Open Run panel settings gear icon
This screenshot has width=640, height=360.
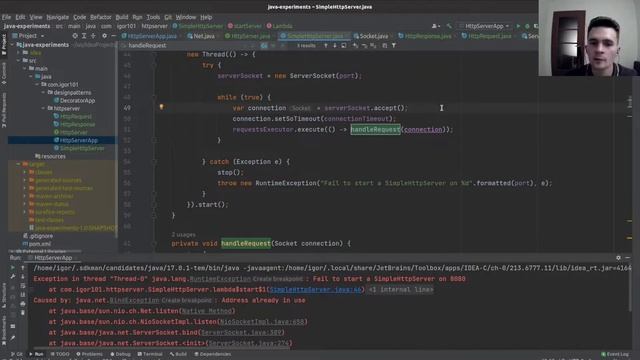(618, 258)
